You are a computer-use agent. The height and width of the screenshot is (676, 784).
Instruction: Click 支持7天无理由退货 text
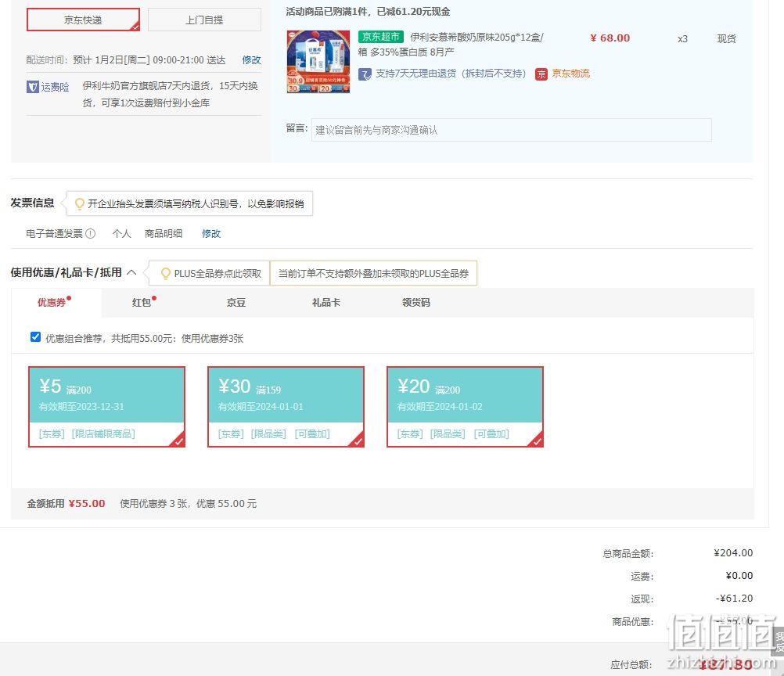click(x=451, y=74)
